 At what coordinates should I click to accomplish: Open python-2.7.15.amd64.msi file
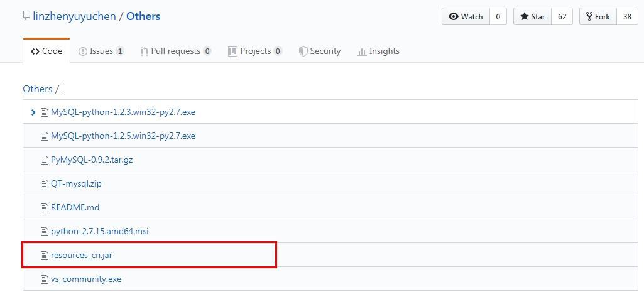coord(99,231)
